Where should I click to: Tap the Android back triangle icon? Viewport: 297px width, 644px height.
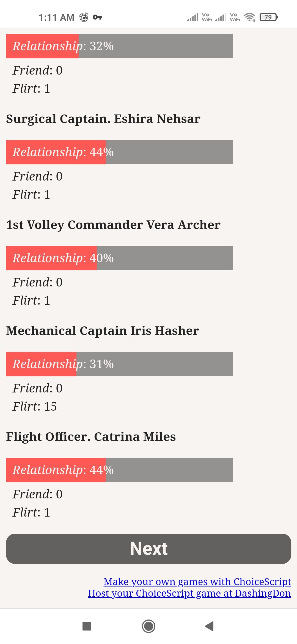(x=210, y=626)
